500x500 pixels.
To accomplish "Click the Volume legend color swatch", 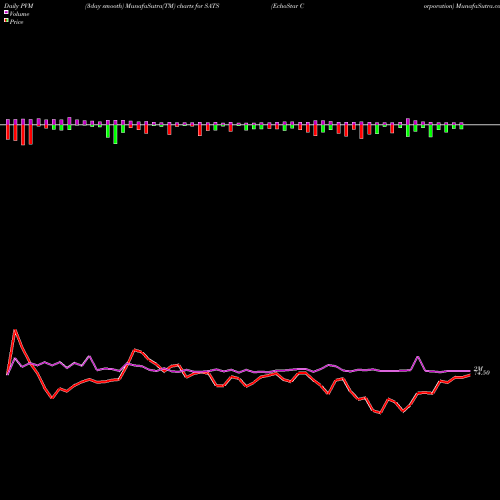I will [6, 12].
